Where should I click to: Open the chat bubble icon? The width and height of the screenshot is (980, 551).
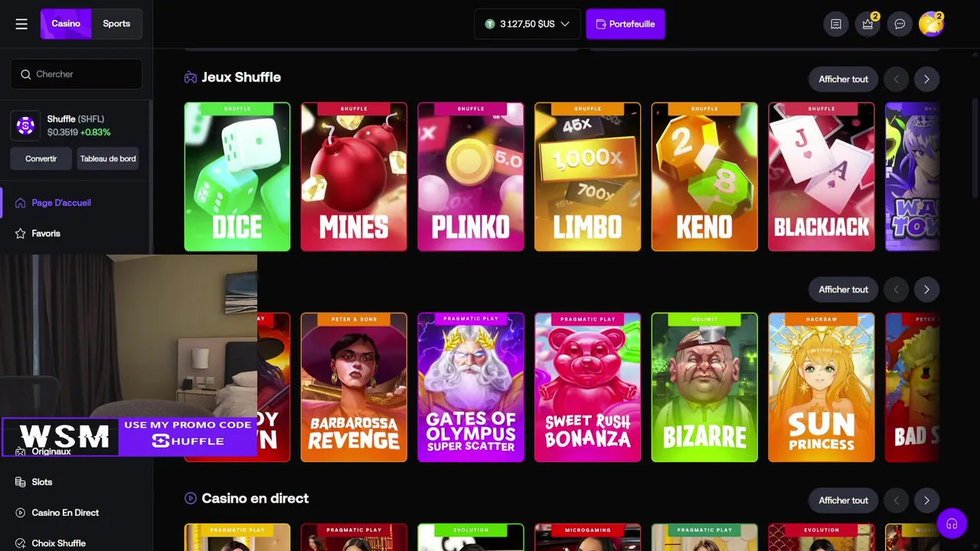[x=900, y=24]
